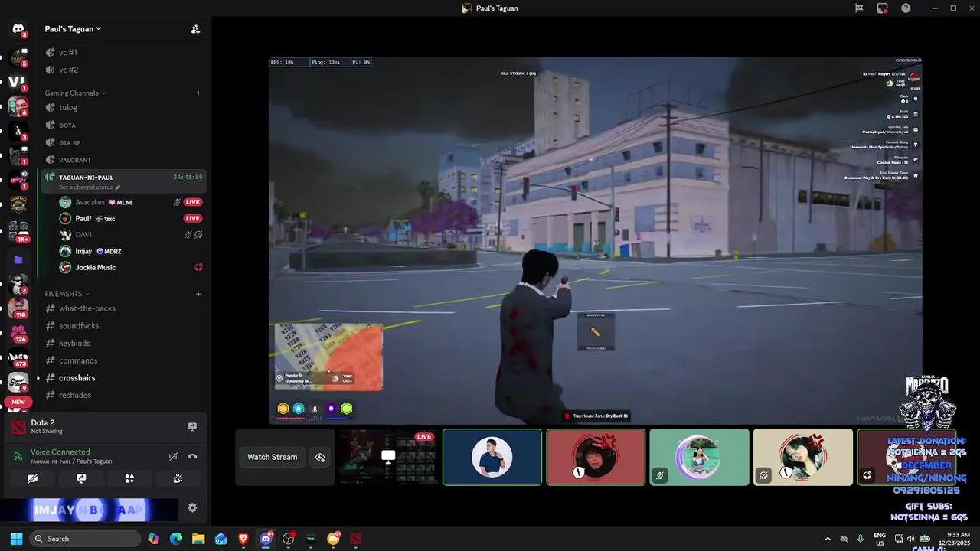Click the Windows taskbar Search box
The height and width of the screenshot is (551, 980).
pyautogui.click(x=86, y=539)
